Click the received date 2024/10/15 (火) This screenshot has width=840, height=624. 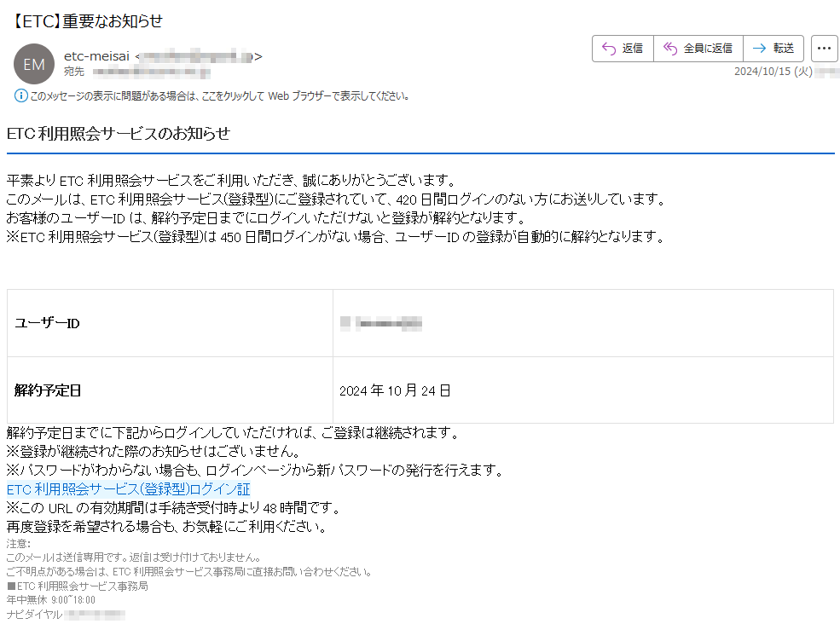pyautogui.click(x=773, y=72)
